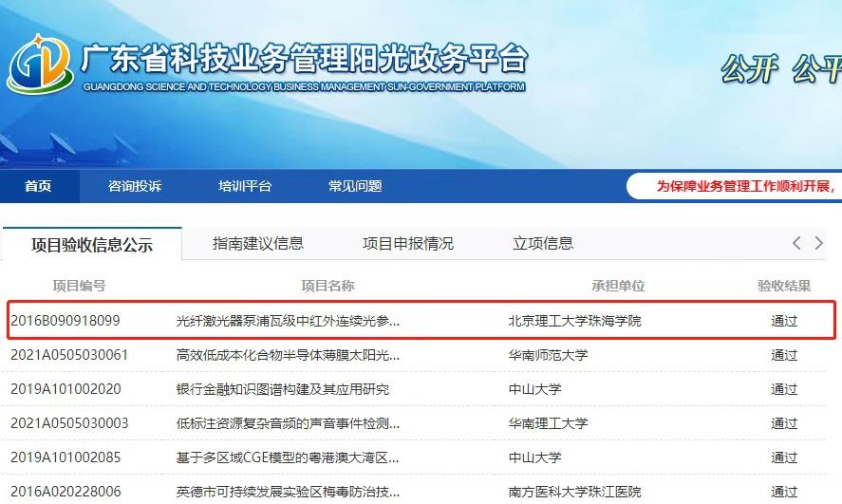Open the 咨询投诉 navigation item
842x504 pixels.
pos(135,186)
